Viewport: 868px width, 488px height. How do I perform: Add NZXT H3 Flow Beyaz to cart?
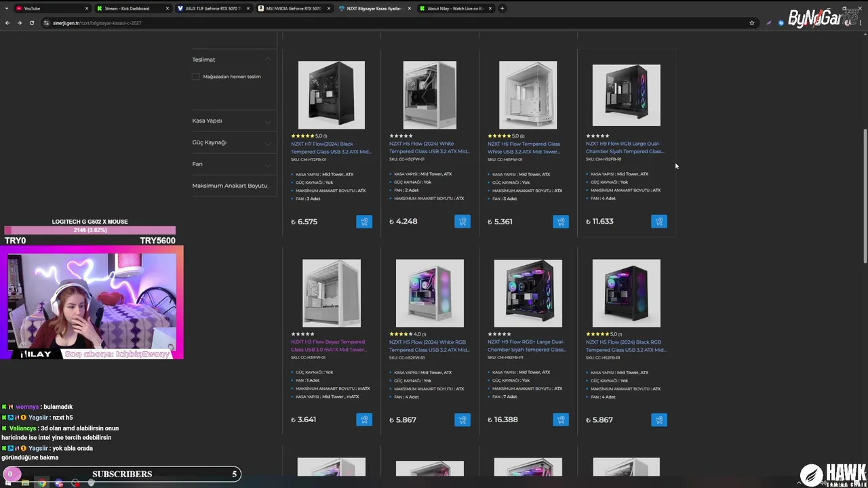(x=364, y=420)
